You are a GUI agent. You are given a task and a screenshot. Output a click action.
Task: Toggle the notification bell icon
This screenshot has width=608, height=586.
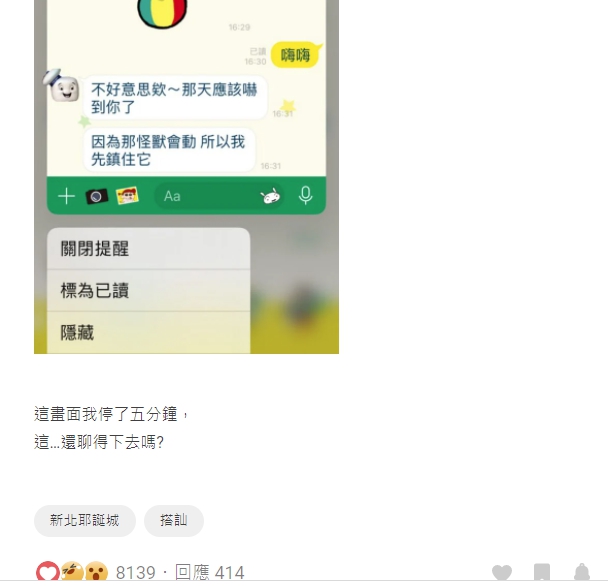click(582, 572)
